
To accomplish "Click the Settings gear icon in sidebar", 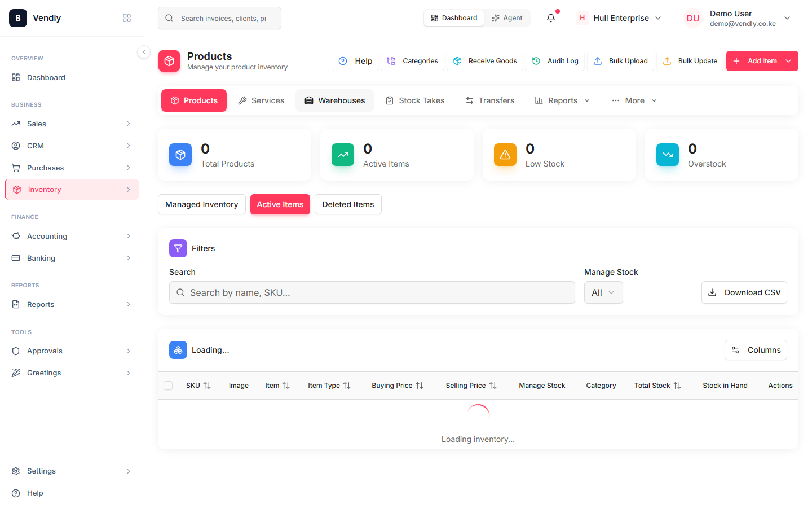I will (x=16, y=471).
